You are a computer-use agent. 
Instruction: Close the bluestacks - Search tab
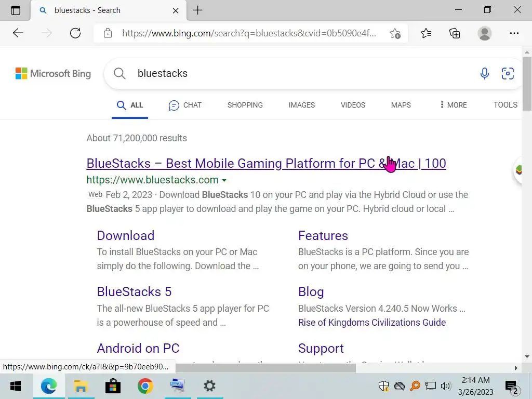coord(176,10)
